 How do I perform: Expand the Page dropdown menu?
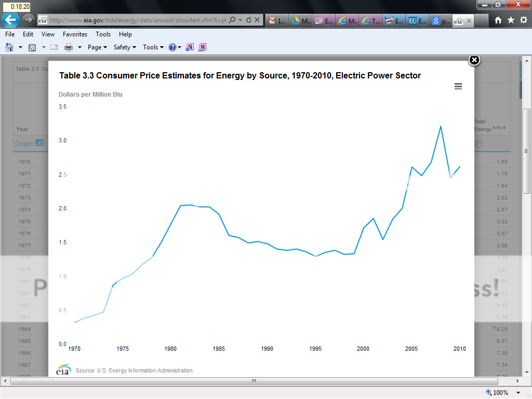click(x=97, y=47)
